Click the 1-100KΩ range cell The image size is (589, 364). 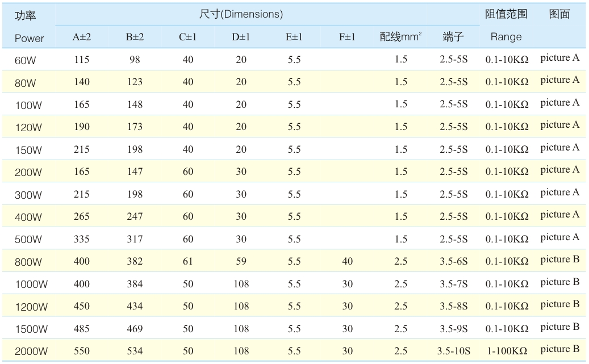pyautogui.click(x=507, y=351)
